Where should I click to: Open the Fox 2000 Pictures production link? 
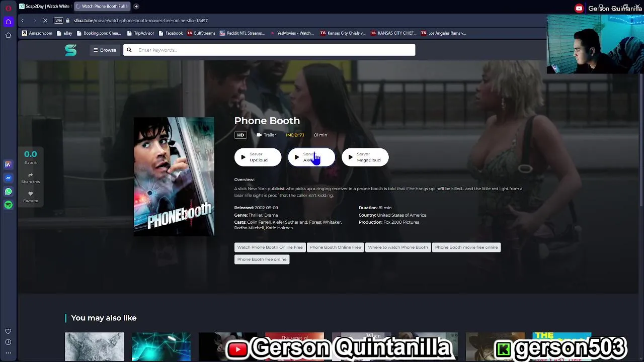point(401,222)
